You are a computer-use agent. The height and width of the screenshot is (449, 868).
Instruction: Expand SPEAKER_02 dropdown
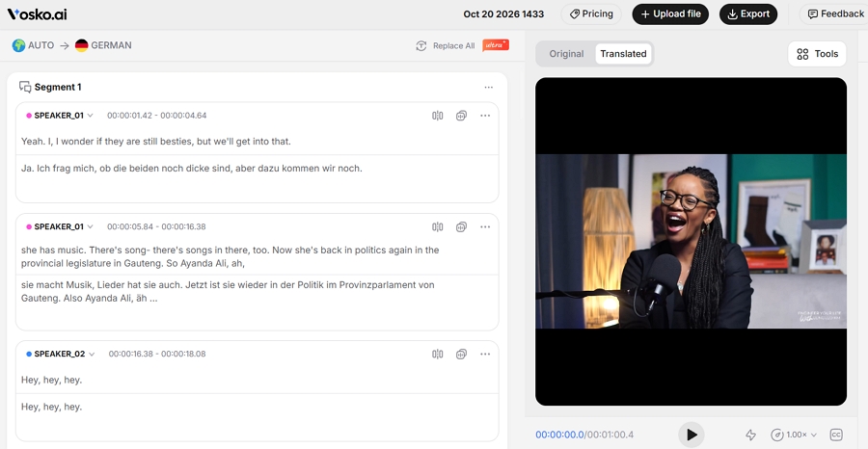pyautogui.click(x=92, y=354)
